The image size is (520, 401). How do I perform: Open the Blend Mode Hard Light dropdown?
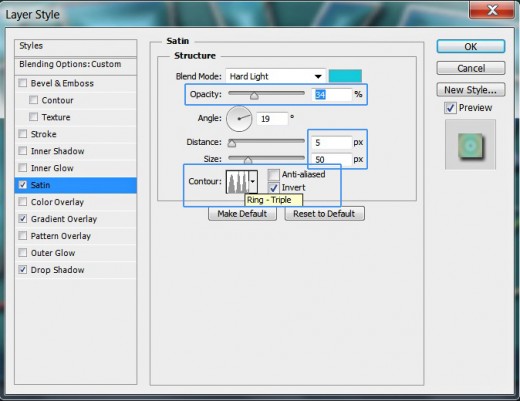tap(275, 76)
